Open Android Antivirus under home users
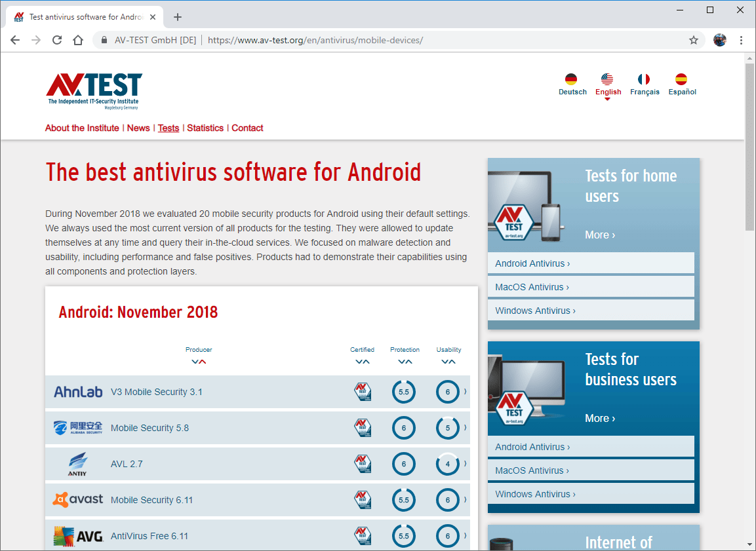The width and height of the screenshot is (756, 551). click(591, 263)
